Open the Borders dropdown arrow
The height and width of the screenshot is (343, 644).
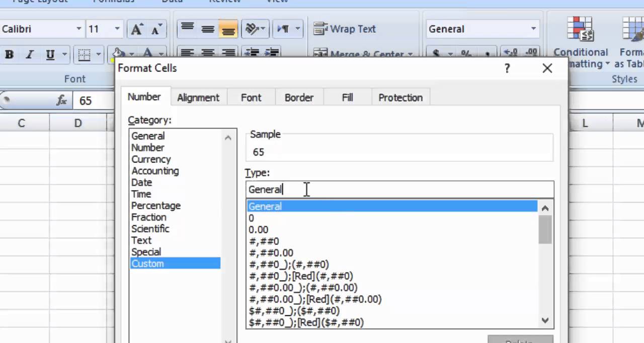98,55
